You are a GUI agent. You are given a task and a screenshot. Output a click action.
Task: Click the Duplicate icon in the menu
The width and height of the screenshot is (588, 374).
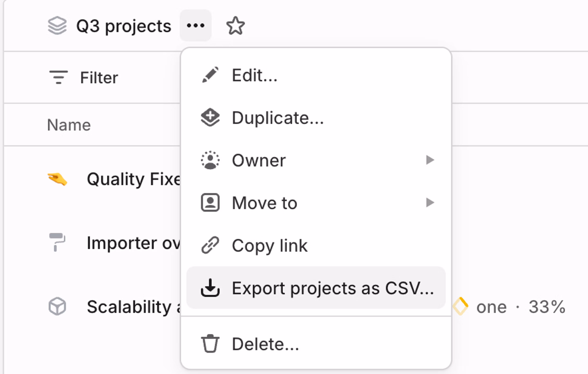click(210, 118)
